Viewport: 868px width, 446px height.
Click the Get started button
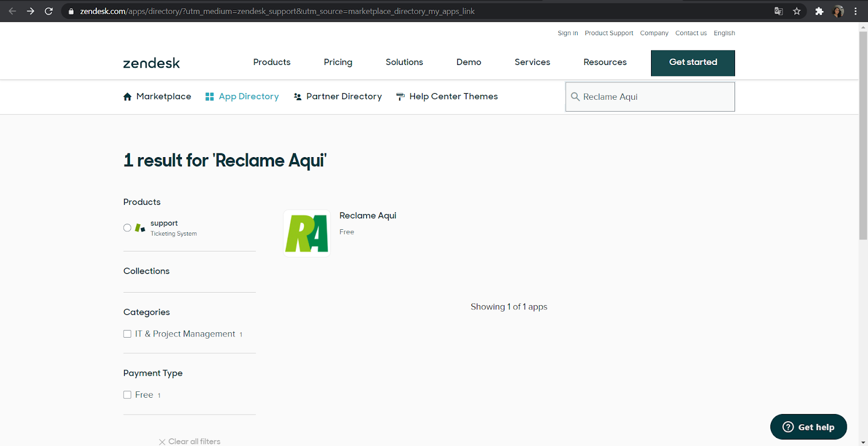pos(693,63)
